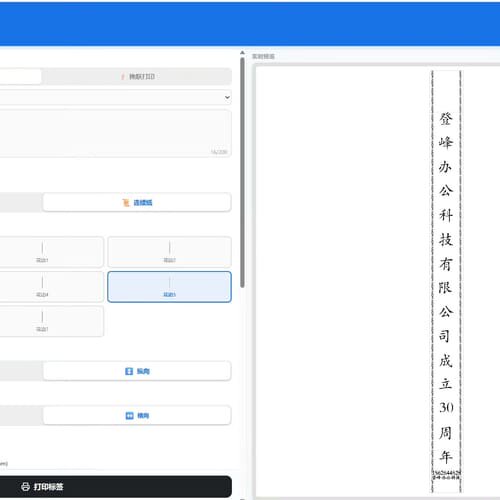Image resolution: width=500 pixels, height=500 pixels.
Task: Choose the 纵向 orientation button
Action: click(x=137, y=371)
